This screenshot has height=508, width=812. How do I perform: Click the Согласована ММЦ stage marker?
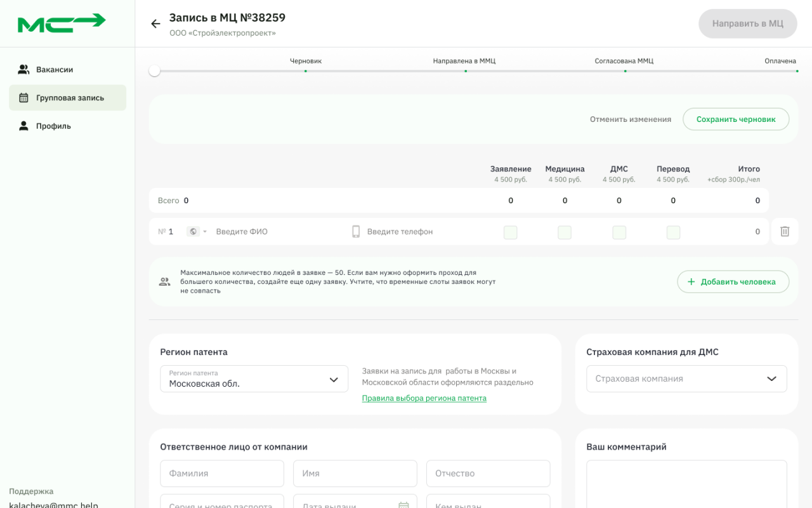[624, 70]
